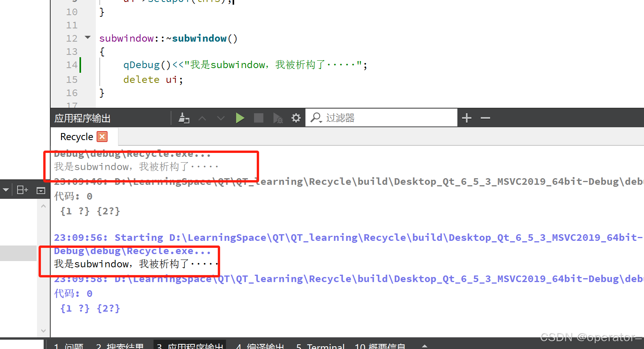This screenshot has width=644, height=349.
Task: Zoom out output with minus icon
Action: click(x=485, y=118)
